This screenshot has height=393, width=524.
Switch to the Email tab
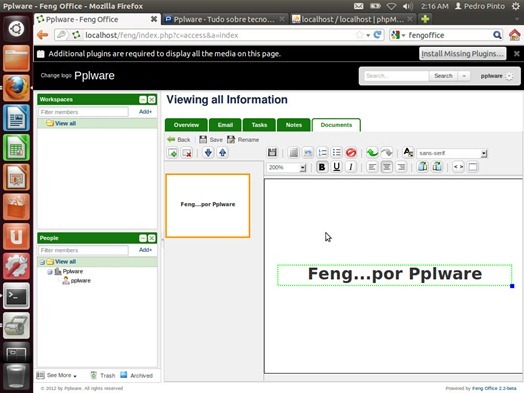(x=225, y=125)
